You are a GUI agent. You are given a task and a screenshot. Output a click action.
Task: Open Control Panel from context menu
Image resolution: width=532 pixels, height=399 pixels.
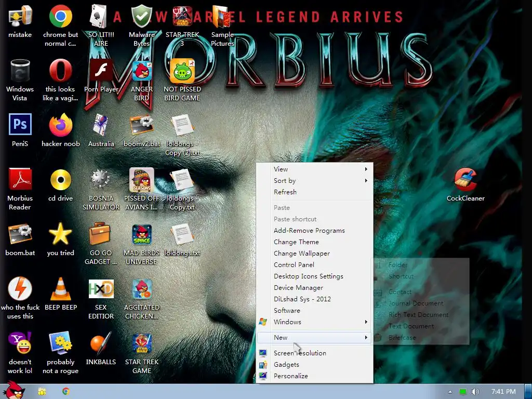pyautogui.click(x=314, y=264)
